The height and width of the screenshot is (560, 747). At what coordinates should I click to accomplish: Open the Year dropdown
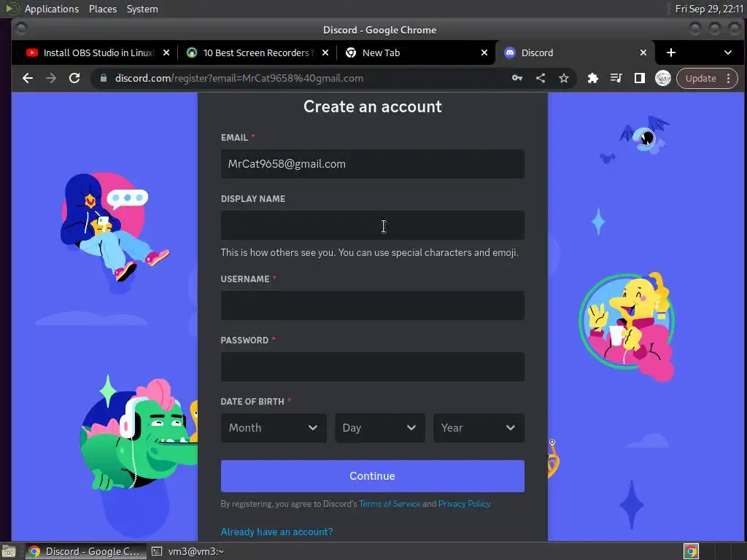tap(479, 427)
